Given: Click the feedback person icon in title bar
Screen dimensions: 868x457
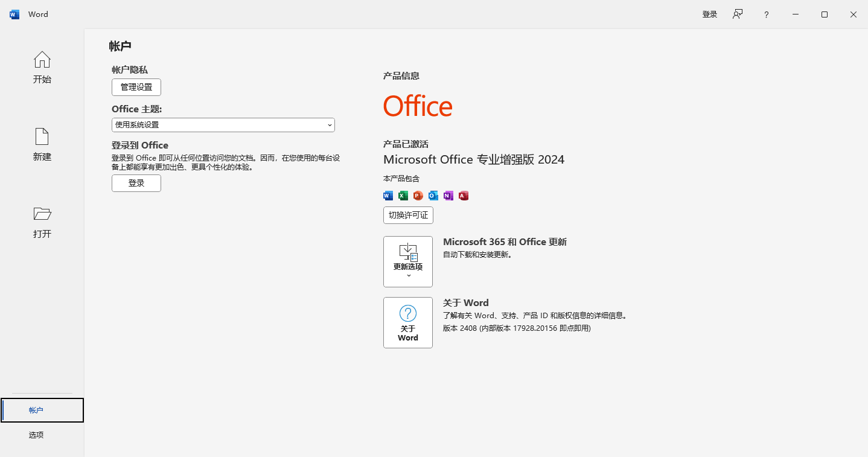Looking at the screenshot, I should click(x=738, y=14).
